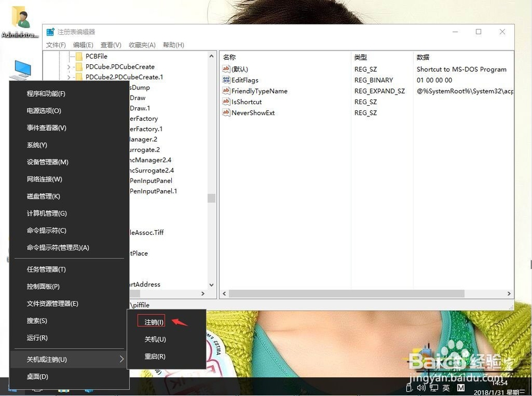The image size is (532, 396).
Task: Click the PDCube.PDCubeCreate folder icon
Action: pos(79,67)
